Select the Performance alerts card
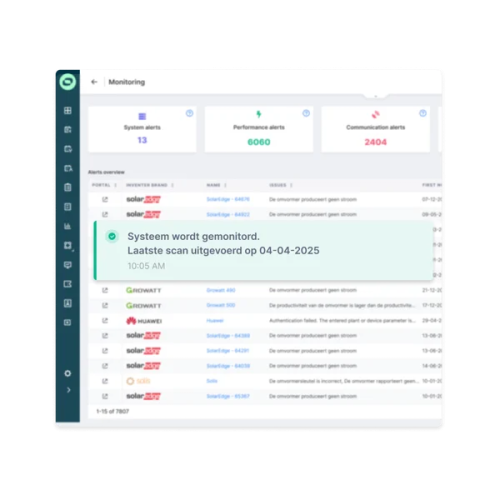Viewport: 500px width, 500px height. [259, 129]
